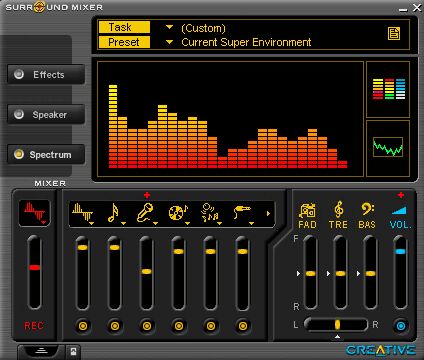This screenshot has height=360, width=424.
Task: Select the MIDI music note source icon
Action: (x=113, y=212)
